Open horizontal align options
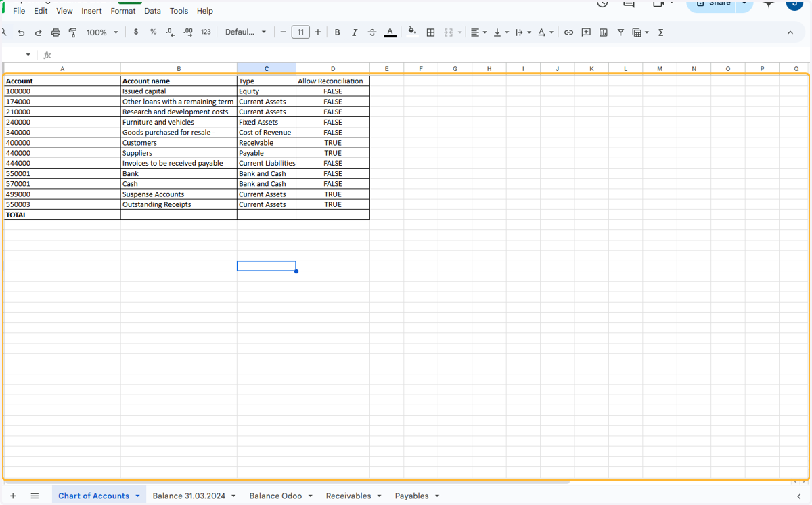Viewport: 812px width, 505px height. pyautogui.click(x=478, y=32)
